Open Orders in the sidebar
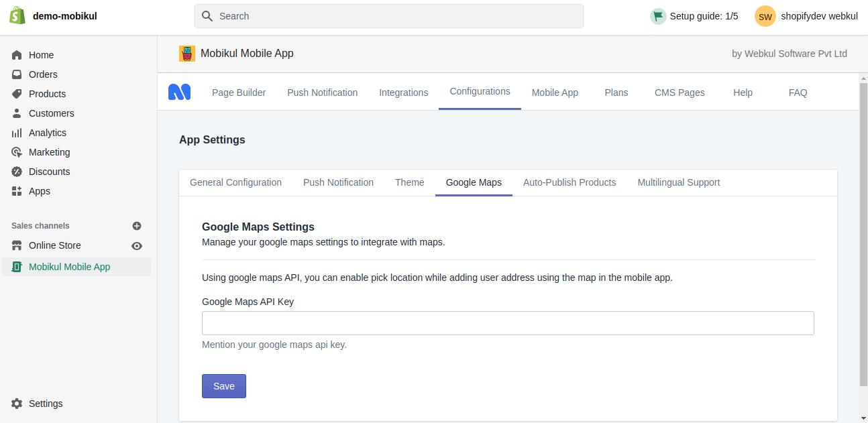This screenshot has height=423, width=868. point(43,74)
